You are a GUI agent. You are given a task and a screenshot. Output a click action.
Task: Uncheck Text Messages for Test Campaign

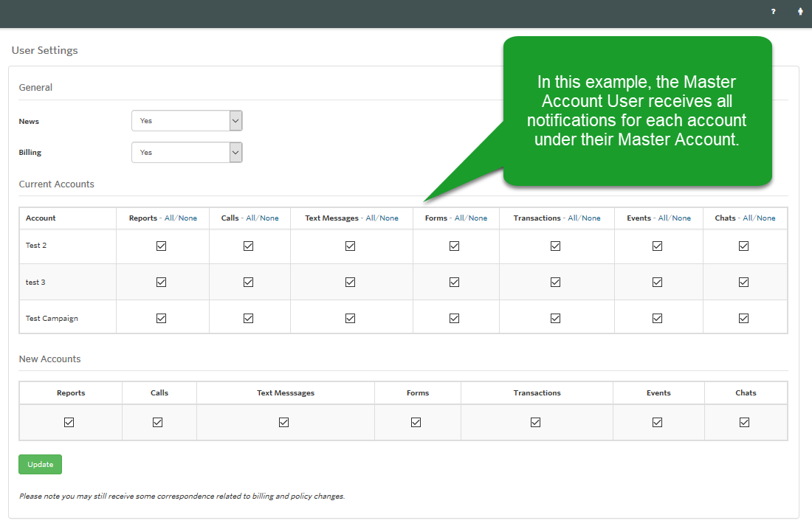coord(350,319)
